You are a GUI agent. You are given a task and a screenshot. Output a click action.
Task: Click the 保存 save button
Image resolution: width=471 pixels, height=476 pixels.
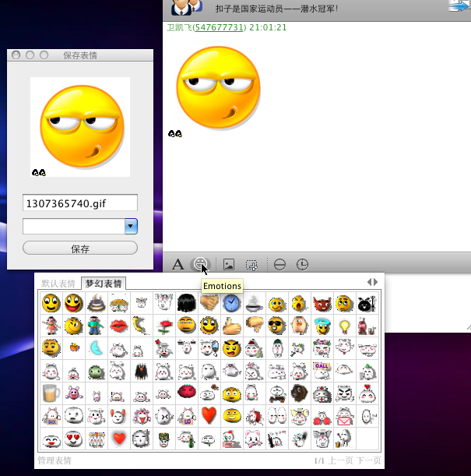click(x=80, y=248)
